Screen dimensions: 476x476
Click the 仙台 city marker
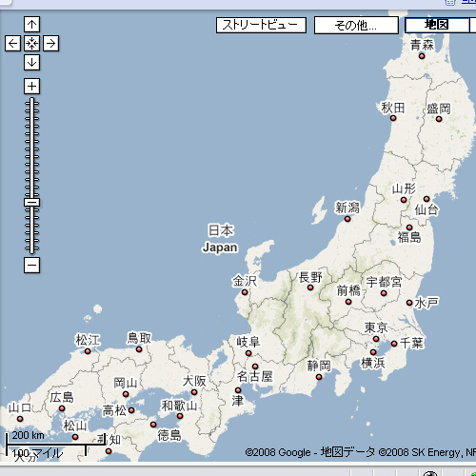[426, 199]
